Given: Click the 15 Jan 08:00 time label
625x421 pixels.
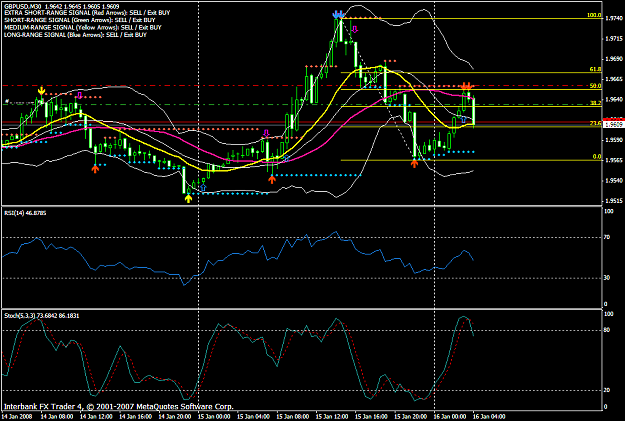Looking at the screenshot, I should point(293,417).
